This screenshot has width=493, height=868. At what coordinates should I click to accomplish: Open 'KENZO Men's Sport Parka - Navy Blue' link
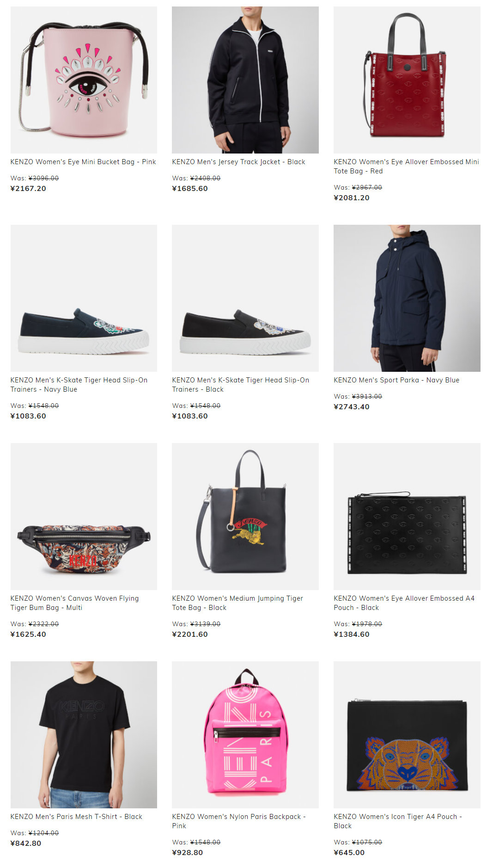pyautogui.click(x=396, y=380)
